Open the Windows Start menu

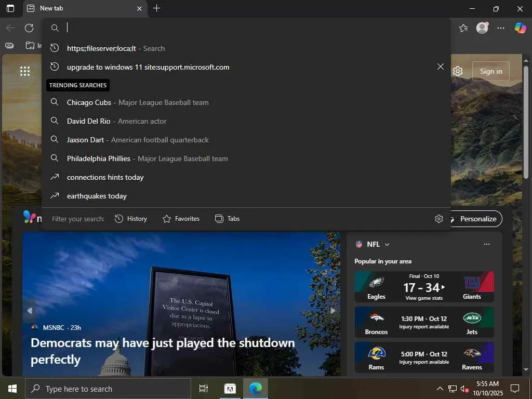(x=12, y=389)
